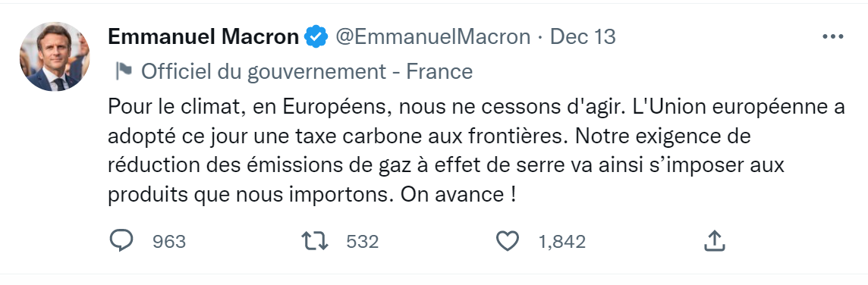The width and height of the screenshot is (868, 285).
Task: Click the blue verified badge
Action: tap(316, 37)
